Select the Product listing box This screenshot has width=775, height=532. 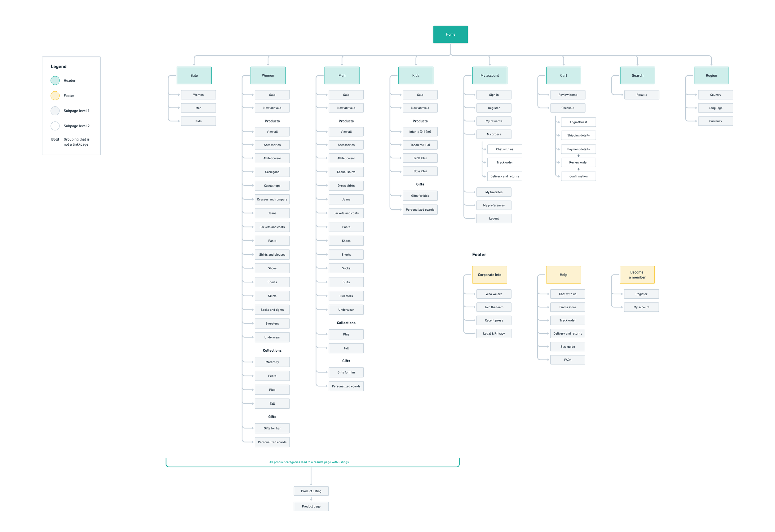(x=311, y=491)
